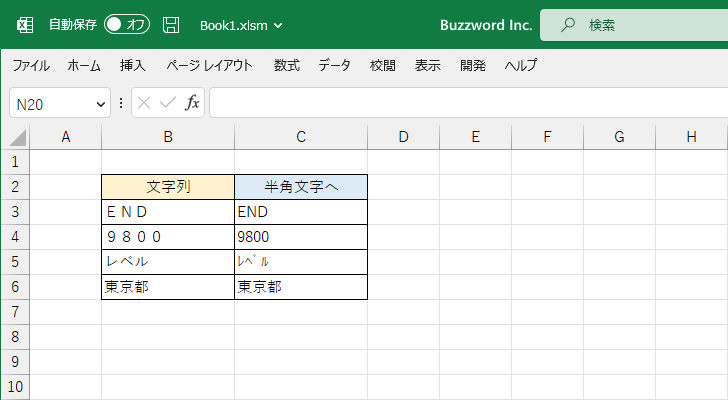Select the 文字列 header cell
The width and height of the screenshot is (728, 400).
click(x=168, y=187)
